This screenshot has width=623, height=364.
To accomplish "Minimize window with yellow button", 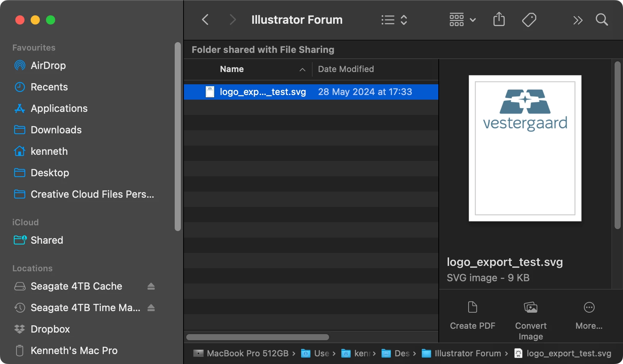I will (35, 20).
